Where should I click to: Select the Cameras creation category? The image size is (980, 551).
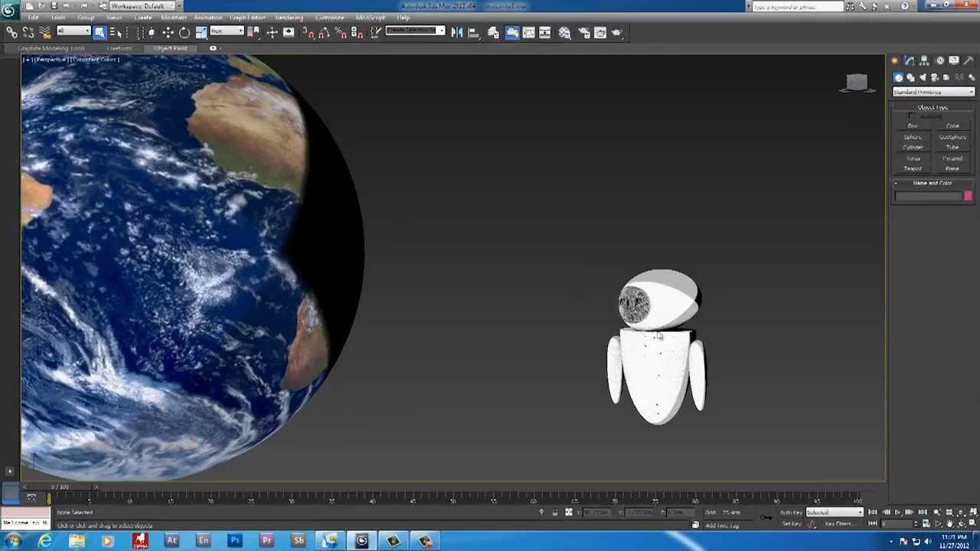point(935,77)
